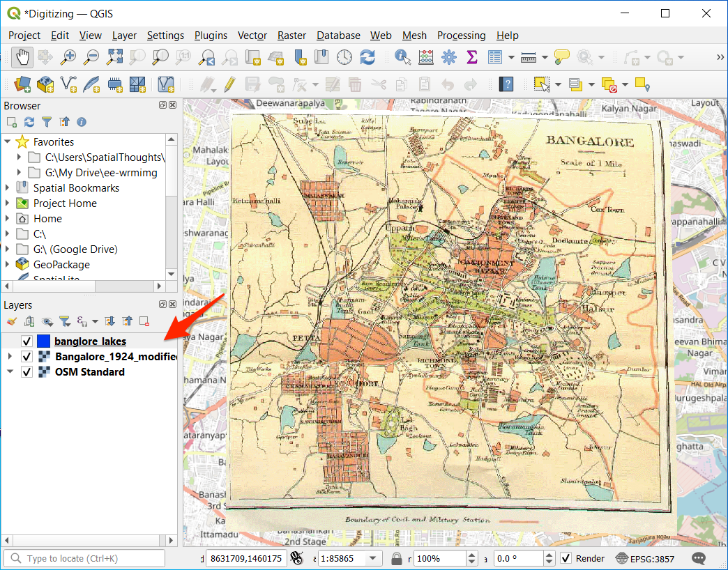This screenshot has width=728, height=570.
Task: Click the Help contents book icon
Action: pos(506,84)
